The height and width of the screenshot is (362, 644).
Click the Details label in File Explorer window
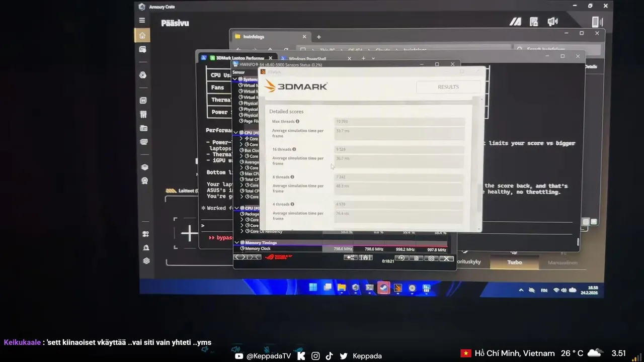[591, 66]
